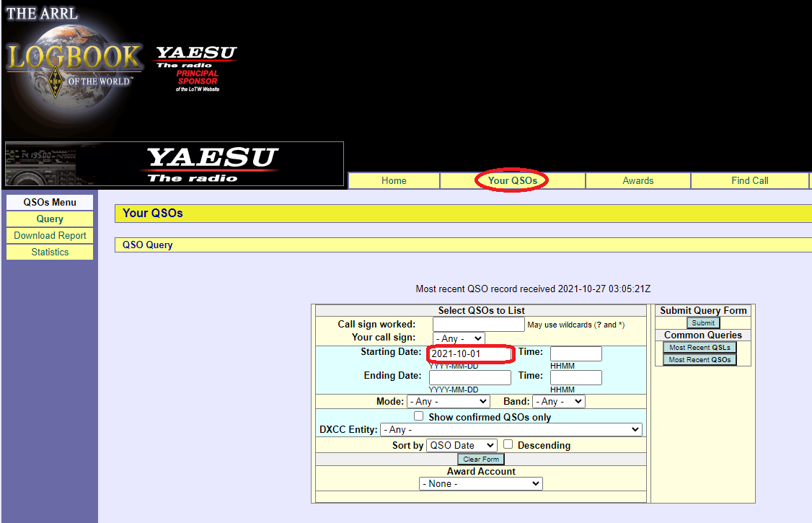Toggle the Descending sort checkbox
This screenshot has height=523, width=812.
[x=508, y=444]
